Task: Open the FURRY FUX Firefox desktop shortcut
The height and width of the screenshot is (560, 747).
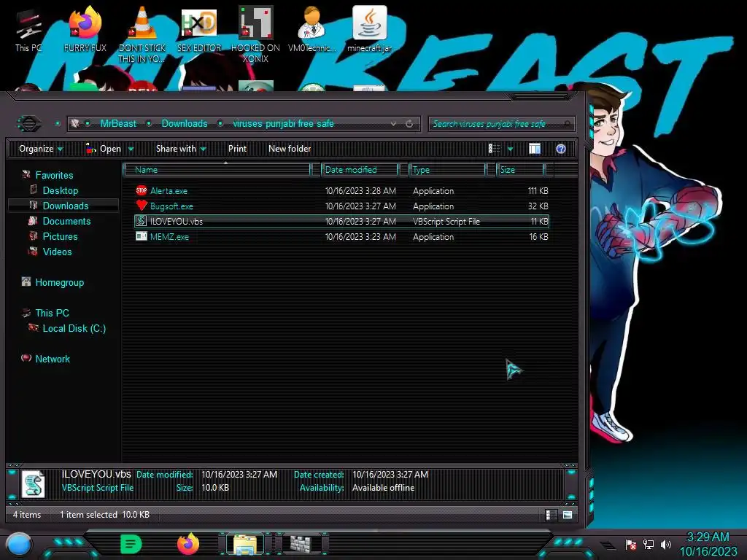Action: pos(85,31)
